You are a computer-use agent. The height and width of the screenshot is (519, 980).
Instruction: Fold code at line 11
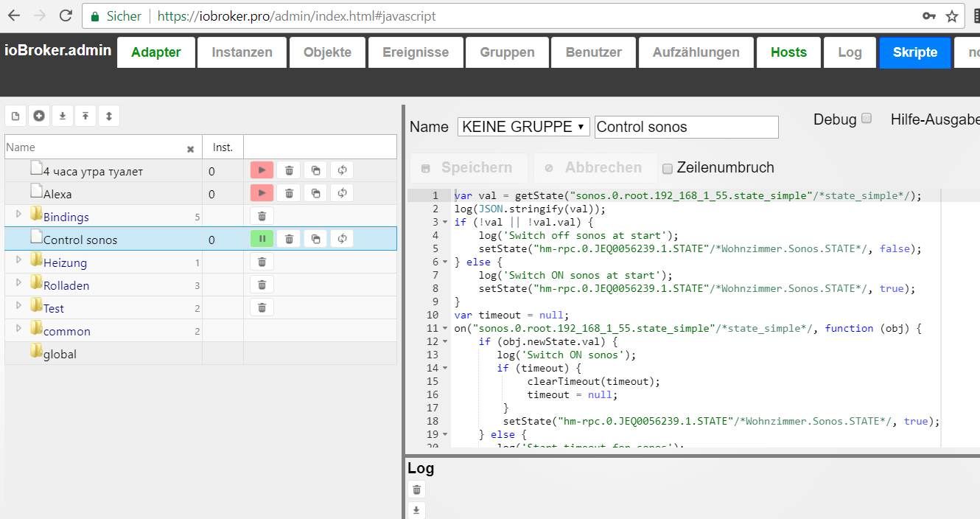point(445,329)
